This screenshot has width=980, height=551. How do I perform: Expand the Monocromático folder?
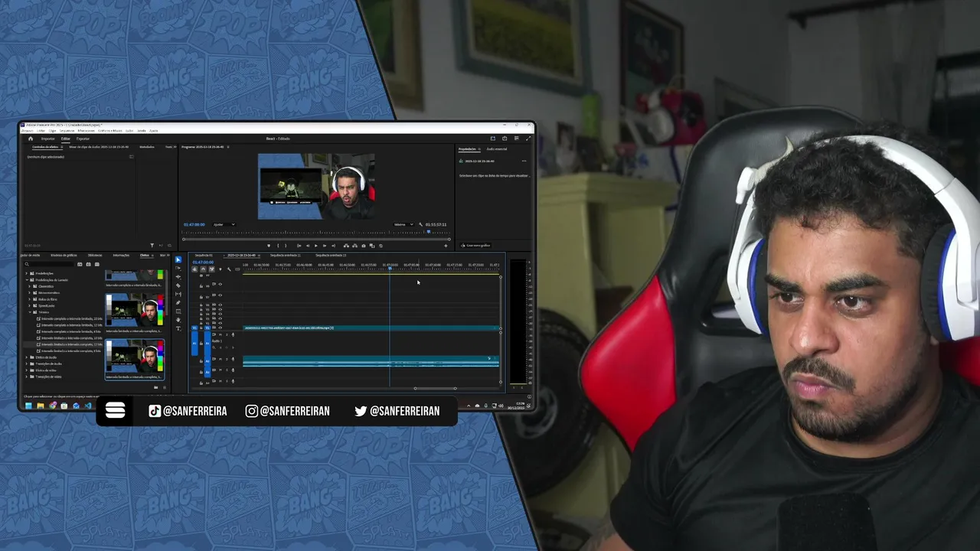coord(29,293)
